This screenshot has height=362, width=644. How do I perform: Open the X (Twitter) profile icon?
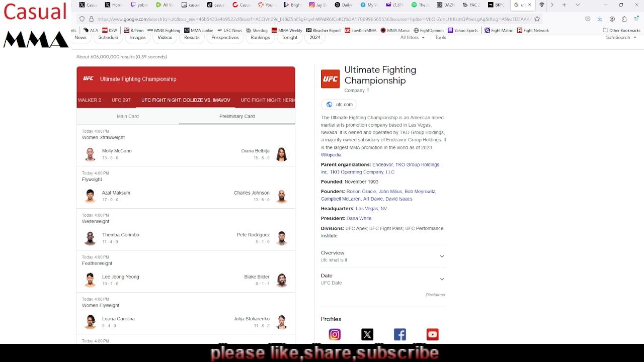[367, 334]
